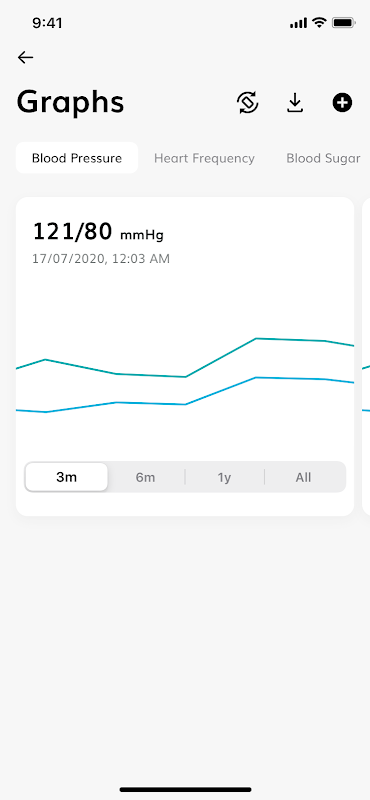Set the time range to 1y
The width and height of the screenshot is (370, 800).
pyautogui.click(x=225, y=478)
